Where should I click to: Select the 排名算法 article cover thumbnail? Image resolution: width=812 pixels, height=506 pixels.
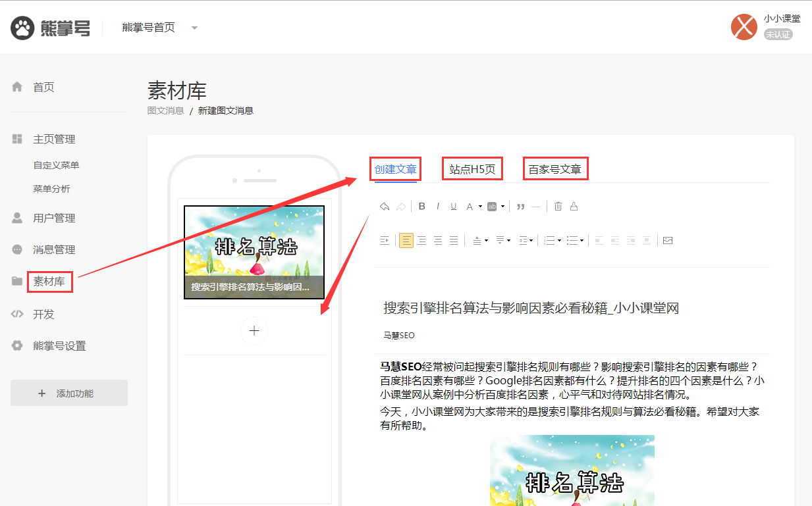pyautogui.click(x=254, y=252)
